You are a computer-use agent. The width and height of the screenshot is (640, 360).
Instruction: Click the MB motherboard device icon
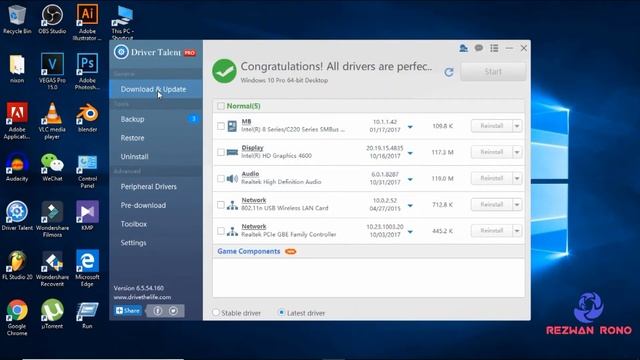click(x=232, y=126)
